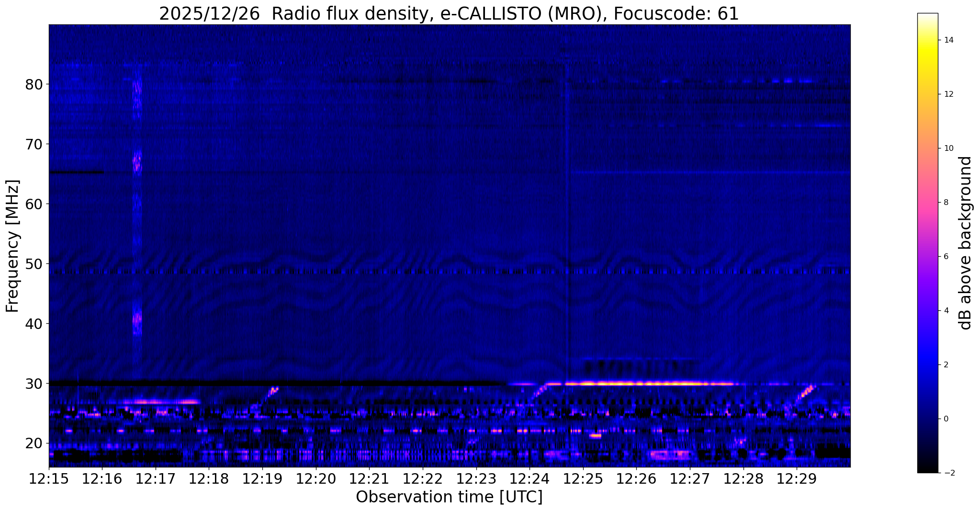Click the 12:26 time tick label
980x511 pixels.
pyautogui.click(x=636, y=478)
